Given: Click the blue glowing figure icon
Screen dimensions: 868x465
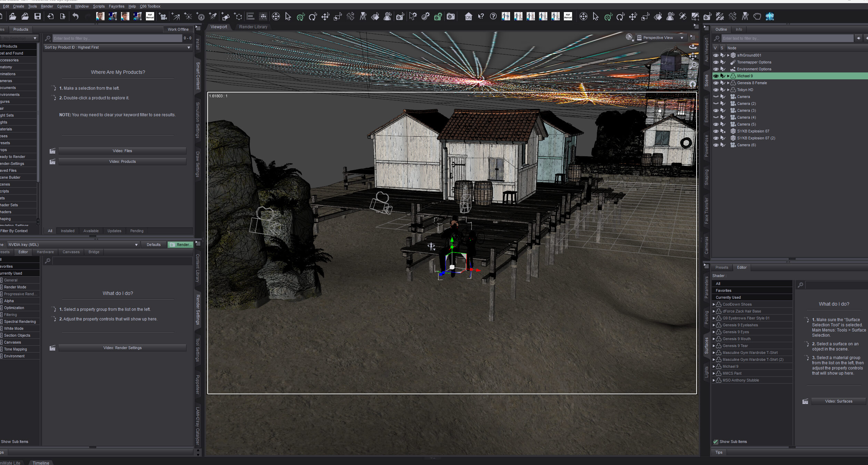Looking at the screenshot, I should pos(770,16).
